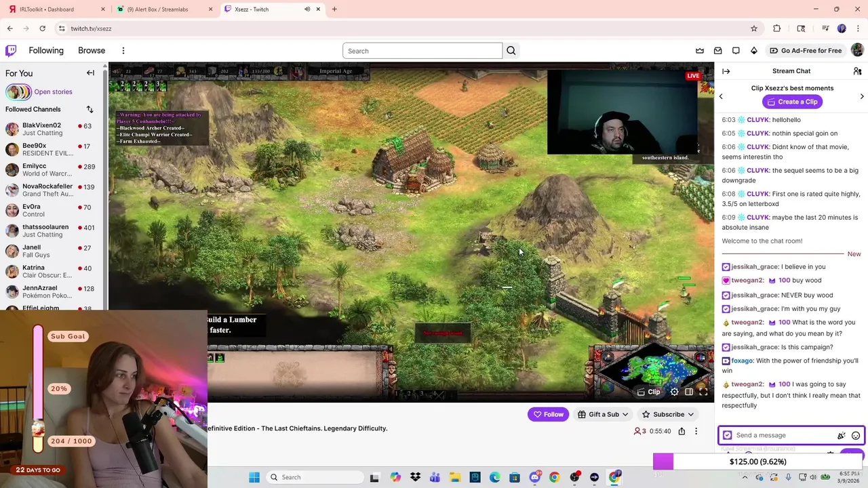
Task: Open chat community users list
Action: click(x=857, y=71)
